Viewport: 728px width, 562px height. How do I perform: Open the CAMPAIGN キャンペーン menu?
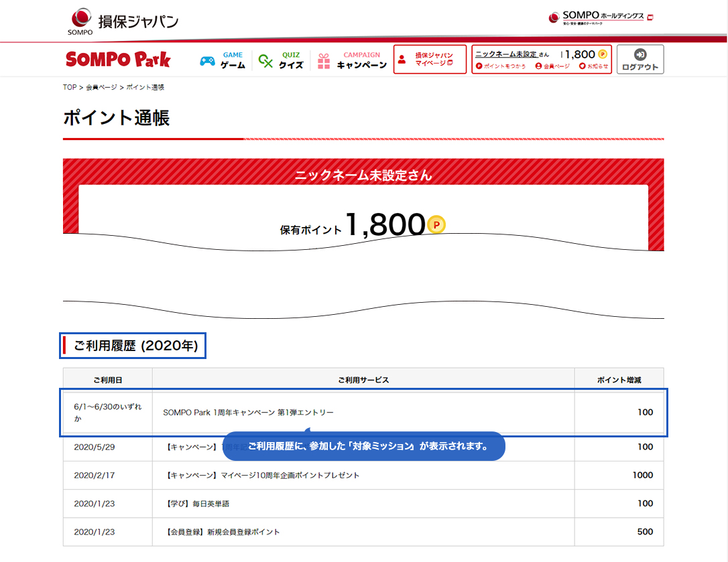[352, 60]
